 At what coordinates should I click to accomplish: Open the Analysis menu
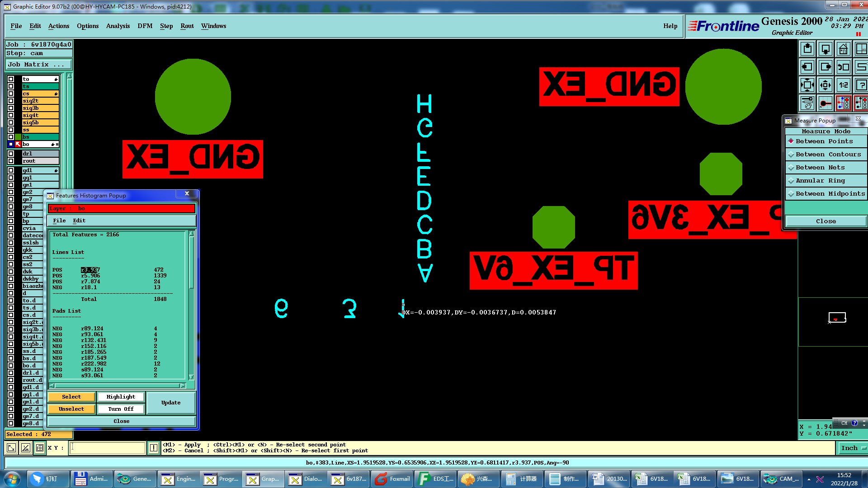pos(118,26)
